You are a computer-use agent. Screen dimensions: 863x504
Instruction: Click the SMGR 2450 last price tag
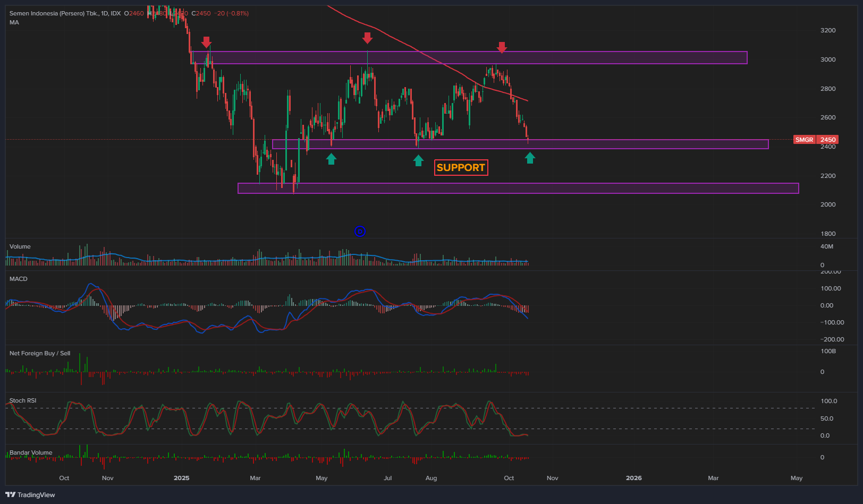point(816,140)
